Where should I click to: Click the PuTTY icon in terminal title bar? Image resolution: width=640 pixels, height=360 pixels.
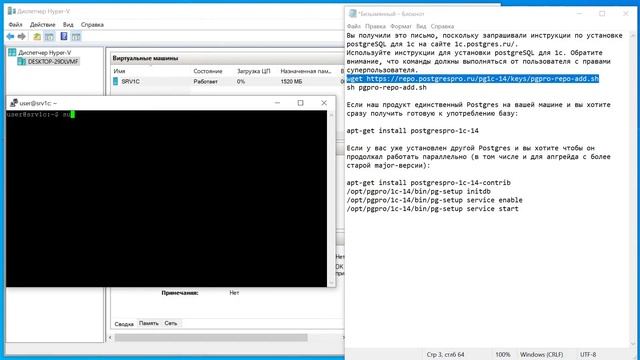pos(14,103)
